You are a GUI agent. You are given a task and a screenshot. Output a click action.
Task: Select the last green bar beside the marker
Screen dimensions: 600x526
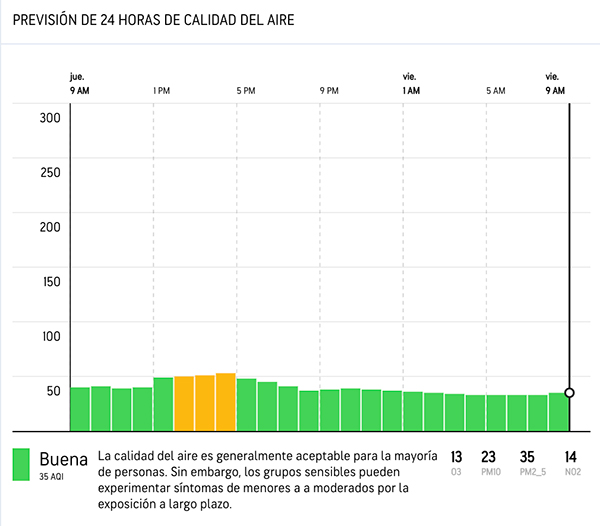pos(558,409)
